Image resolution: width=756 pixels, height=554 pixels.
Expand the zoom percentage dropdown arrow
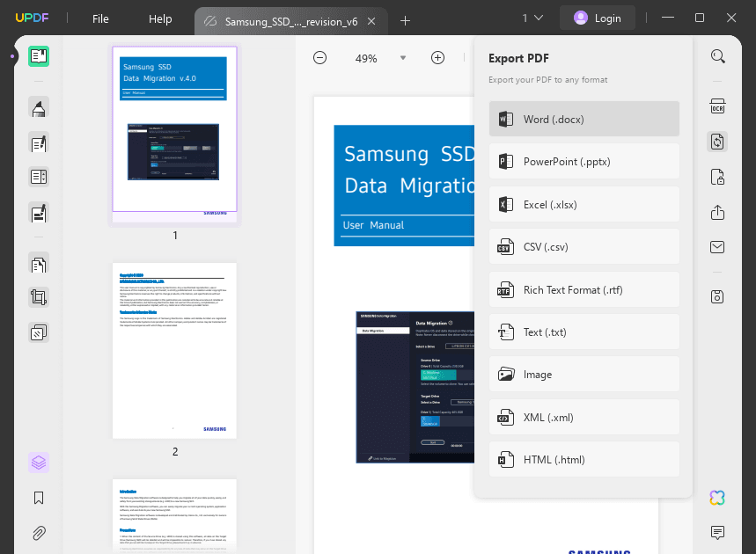[x=403, y=58]
